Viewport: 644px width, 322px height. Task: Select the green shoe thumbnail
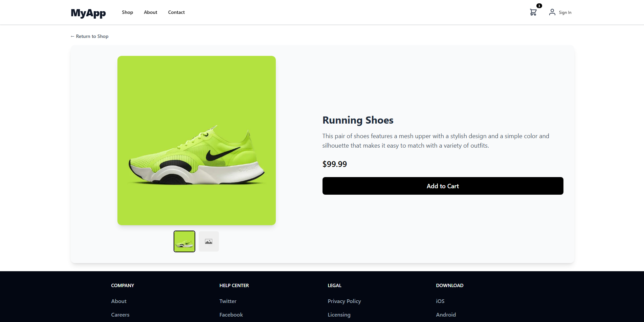click(184, 241)
